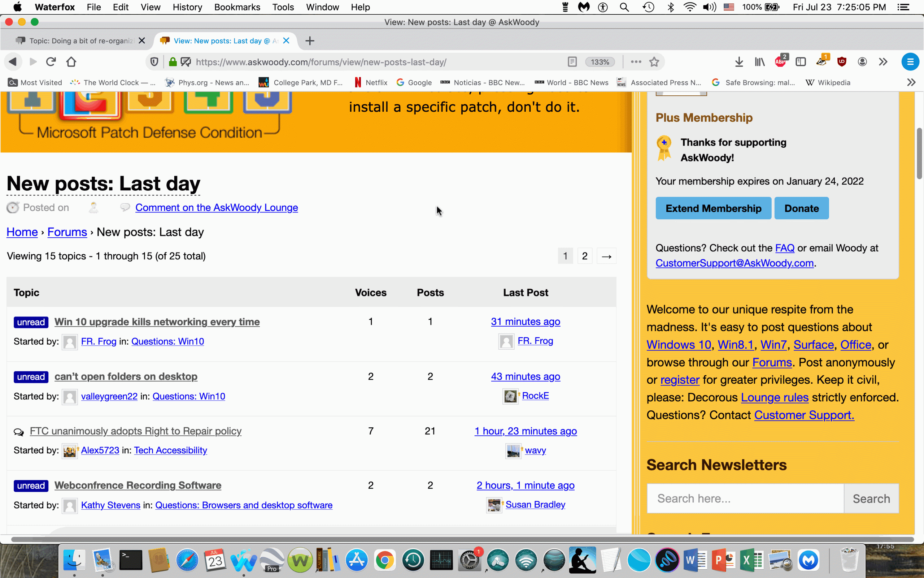This screenshot has width=924, height=578.
Task: Go back to the previous page
Action: [x=13, y=62]
